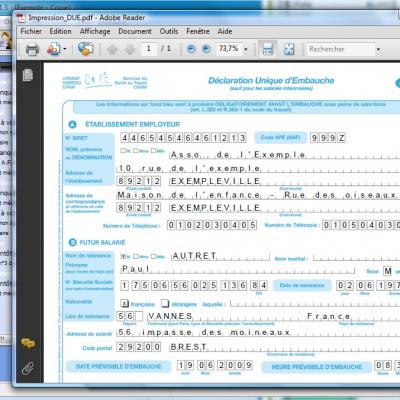Open the Pages panel in sidebar
The height and width of the screenshot is (400, 400).
[28, 75]
